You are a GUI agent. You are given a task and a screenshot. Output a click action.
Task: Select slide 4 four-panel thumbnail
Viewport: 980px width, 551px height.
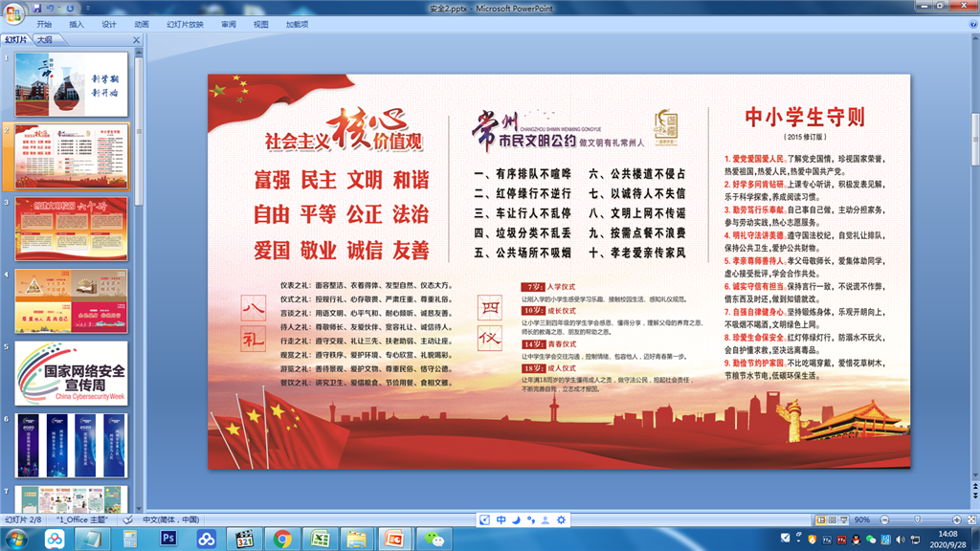[71, 301]
